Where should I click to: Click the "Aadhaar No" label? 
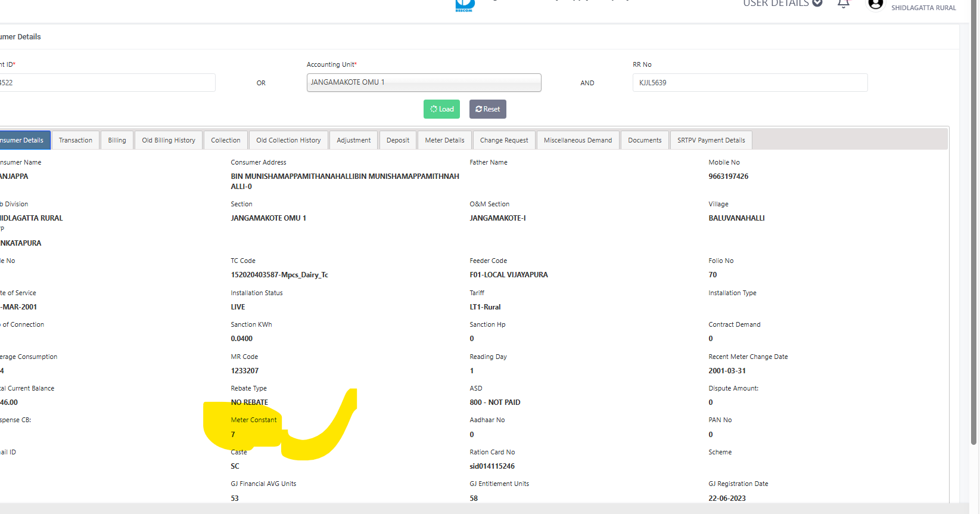(x=487, y=420)
